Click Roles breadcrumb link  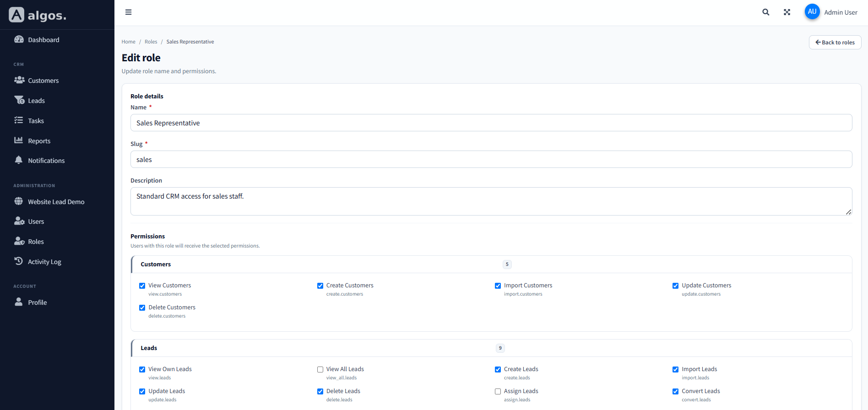pyautogui.click(x=151, y=42)
